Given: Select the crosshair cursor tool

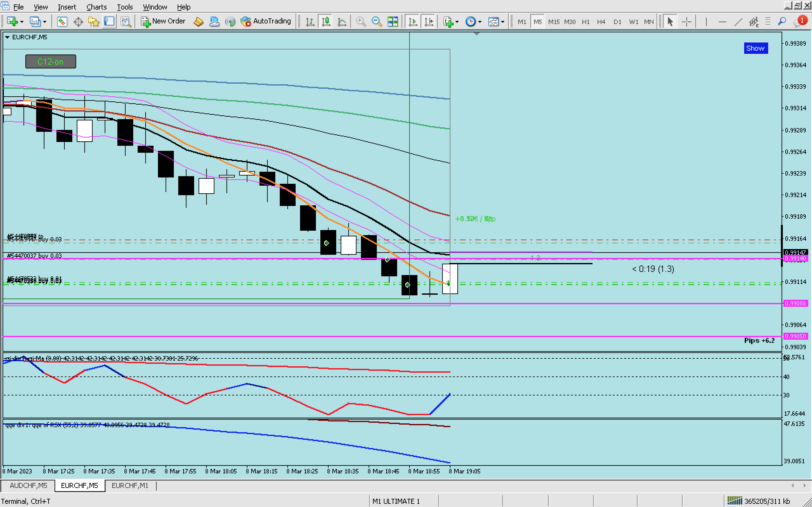Looking at the screenshot, I should coord(686,22).
